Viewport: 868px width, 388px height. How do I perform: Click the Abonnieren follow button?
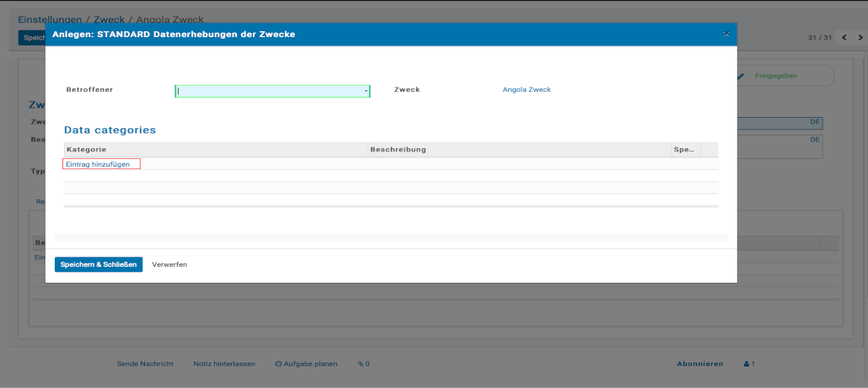[699, 364]
